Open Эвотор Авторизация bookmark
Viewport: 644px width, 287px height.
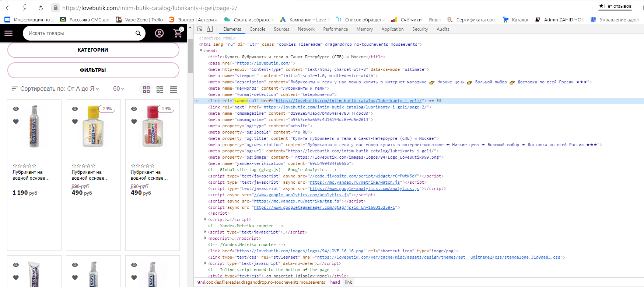(x=193, y=20)
